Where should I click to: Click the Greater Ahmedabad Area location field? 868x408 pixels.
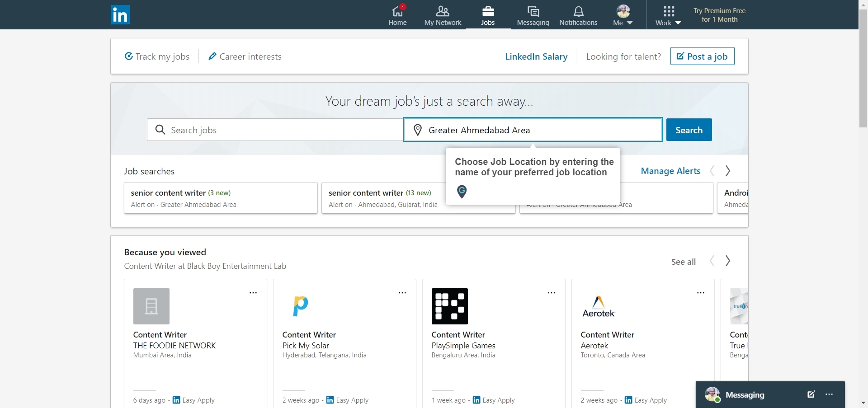[x=533, y=130]
